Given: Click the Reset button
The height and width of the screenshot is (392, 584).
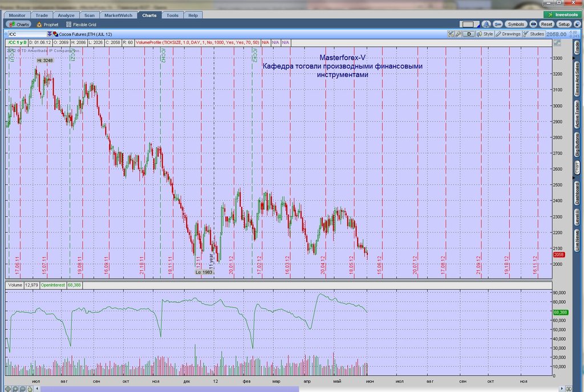Looking at the screenshot, I should click(546, 24).
